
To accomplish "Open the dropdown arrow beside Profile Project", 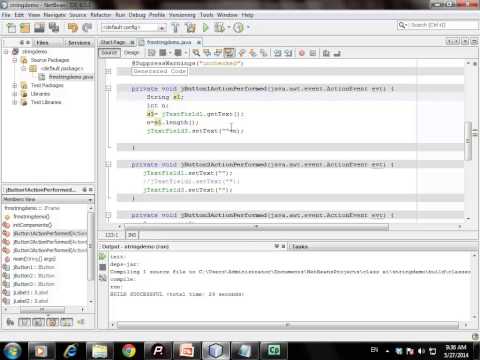I will click(248, 28).
